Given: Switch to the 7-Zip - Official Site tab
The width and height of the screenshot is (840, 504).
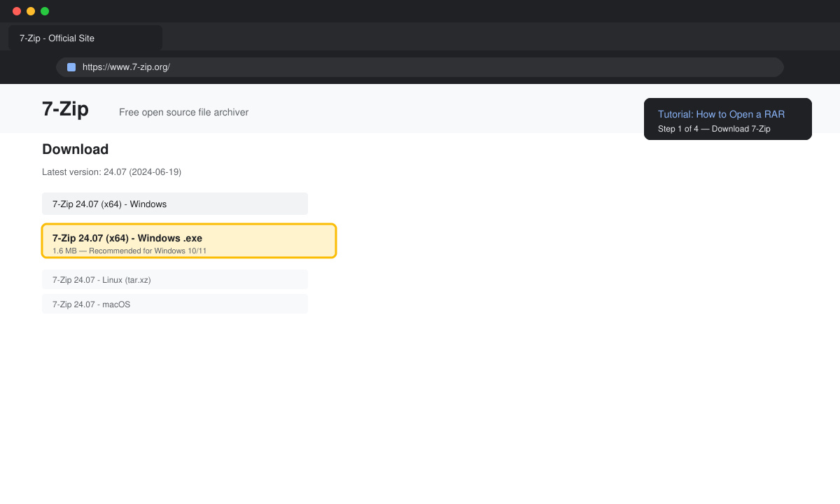Looking at the screenshot, I should pos(85,38).
